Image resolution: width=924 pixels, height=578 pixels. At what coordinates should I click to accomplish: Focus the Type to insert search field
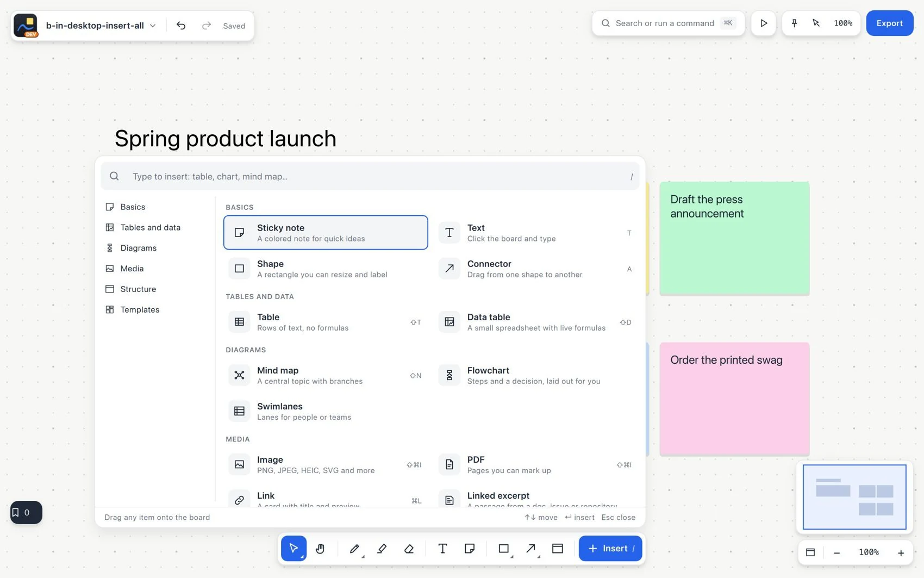370,176
